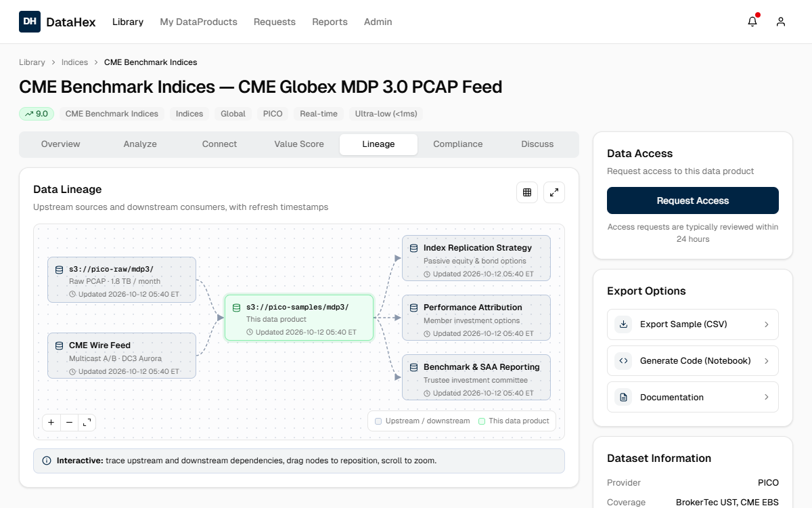This screenshot has width=812, height=508.
Task: Click clock icon on CME Wire Feed node
Action: pyautogui.click(x=72, y=371)
